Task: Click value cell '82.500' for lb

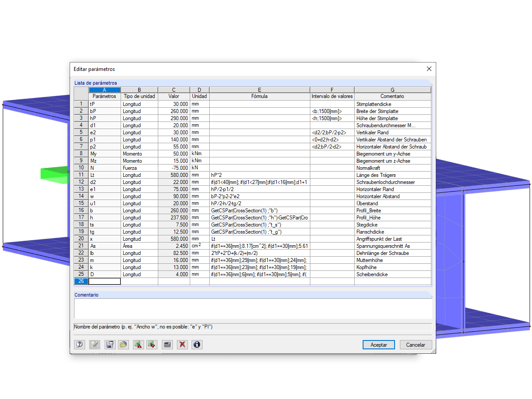Action: [174, 253]
